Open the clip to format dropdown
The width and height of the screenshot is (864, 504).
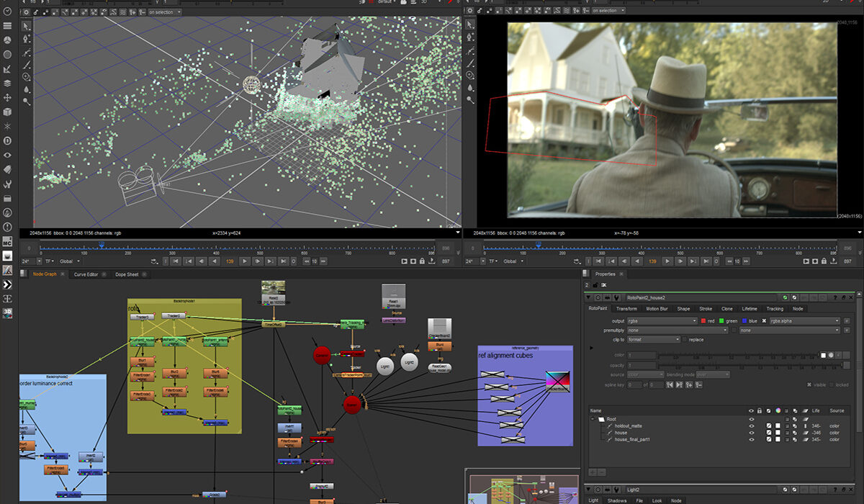coord(653,339)
